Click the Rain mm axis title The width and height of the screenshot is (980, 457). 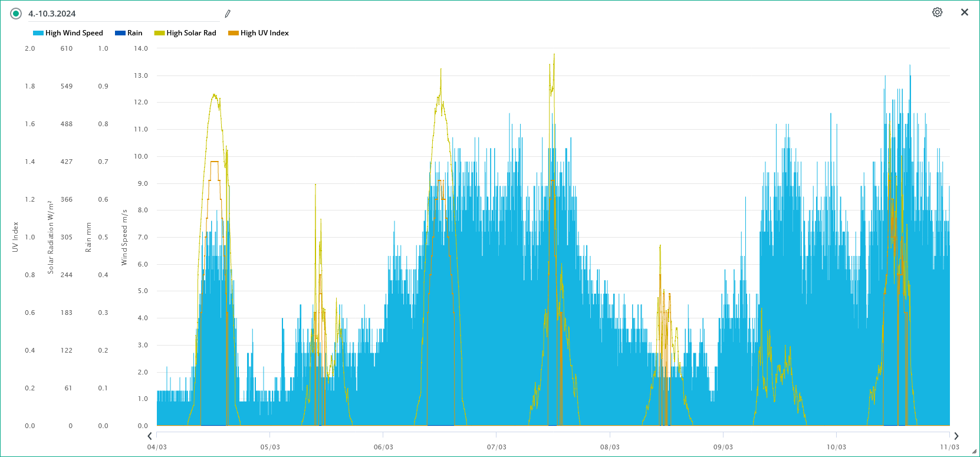point(88,237)
